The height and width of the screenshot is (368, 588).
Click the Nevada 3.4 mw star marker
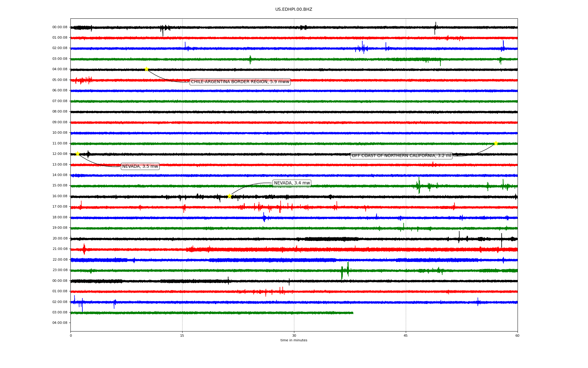(x=229, y=196)
